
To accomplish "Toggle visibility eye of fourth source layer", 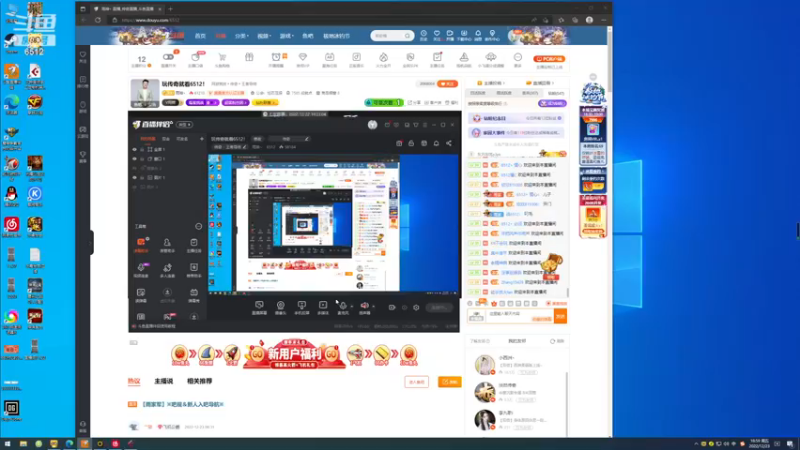I will 135,178.
